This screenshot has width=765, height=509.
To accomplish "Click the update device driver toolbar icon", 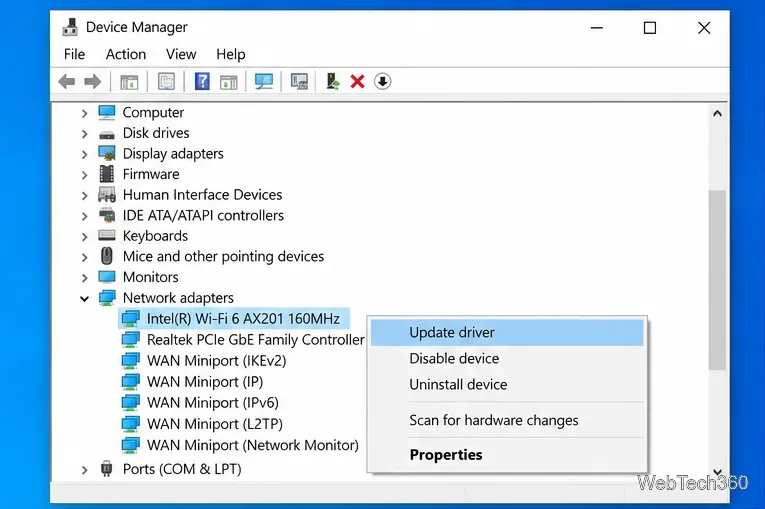I will 333,81.
